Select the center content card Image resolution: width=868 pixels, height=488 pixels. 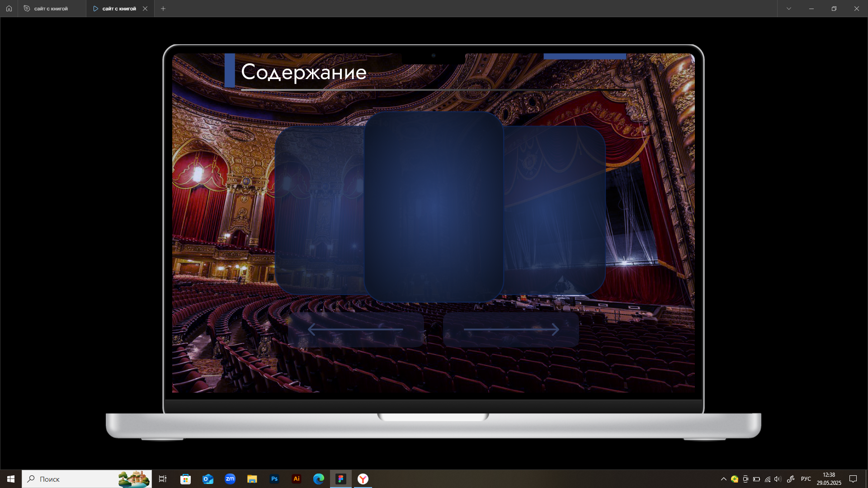(434, 207)
